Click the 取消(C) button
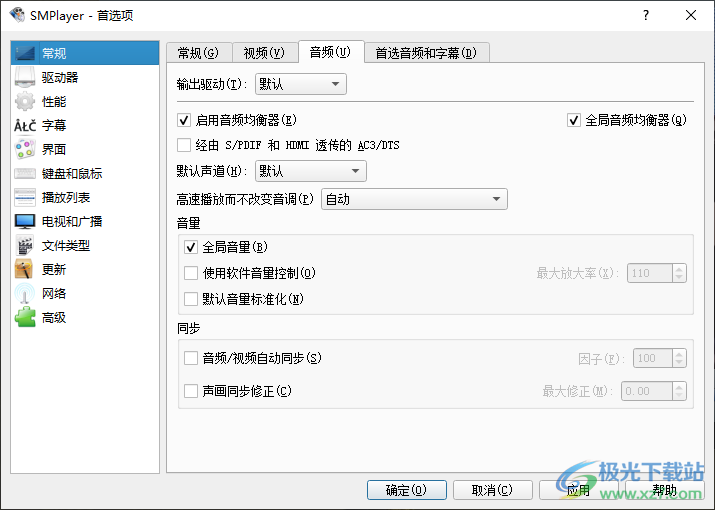This screenshot has height=510, width=715. tap(492, 490)
